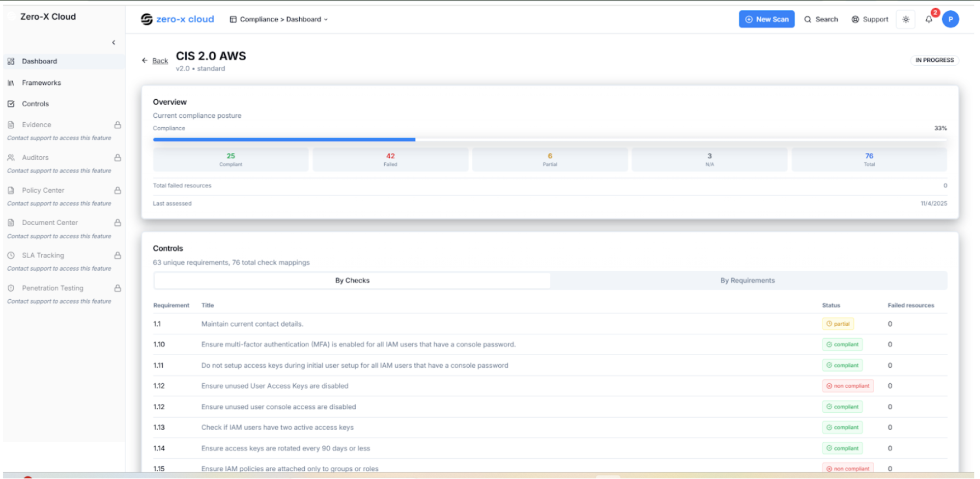Click the SLA Tracking sidebar entry
Image resolution: width=980 pixels, height=479 pixels.
click(x=64, y=255)
